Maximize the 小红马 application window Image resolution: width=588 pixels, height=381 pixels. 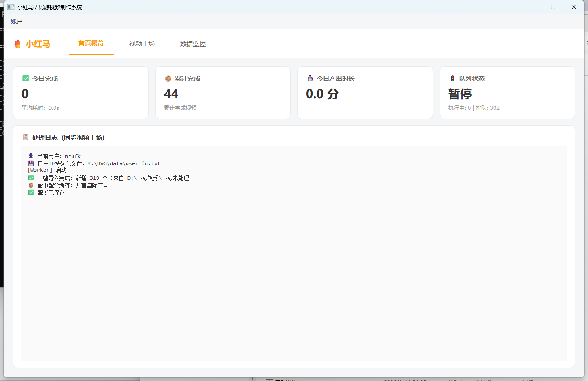click(x=553, y=7)
